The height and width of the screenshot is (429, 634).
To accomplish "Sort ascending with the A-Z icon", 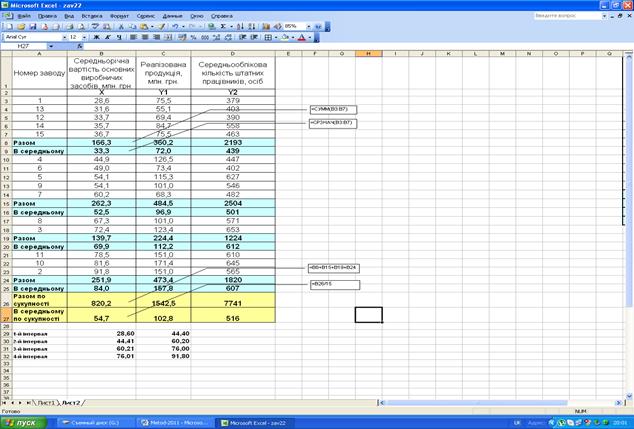I will 240,26.
